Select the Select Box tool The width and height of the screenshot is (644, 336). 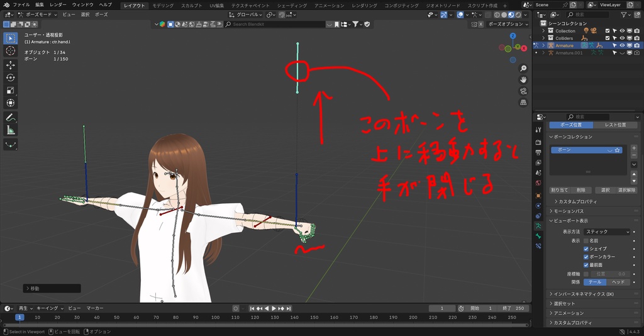pyautogui.click(x=11, y=38)
